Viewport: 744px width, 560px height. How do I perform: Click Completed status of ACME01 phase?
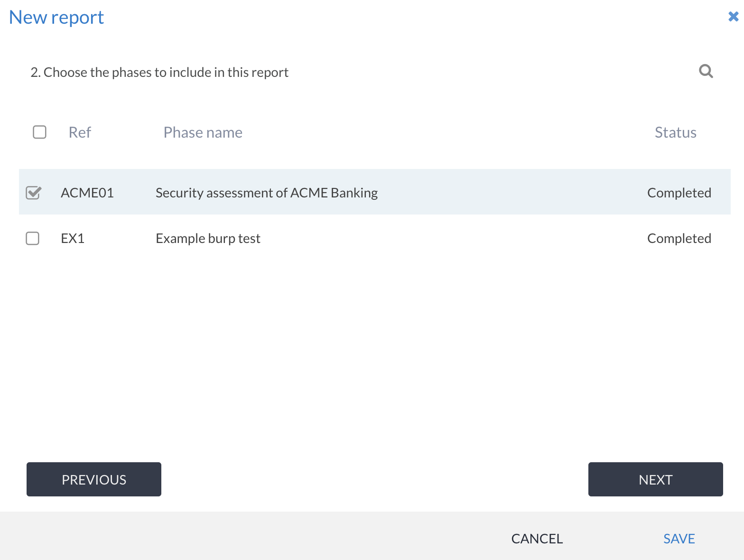[x=679, y=193]
